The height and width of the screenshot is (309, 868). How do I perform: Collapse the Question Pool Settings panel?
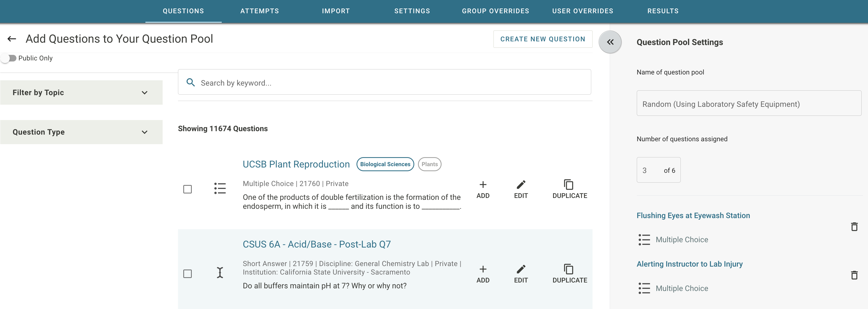pos(610,42)
